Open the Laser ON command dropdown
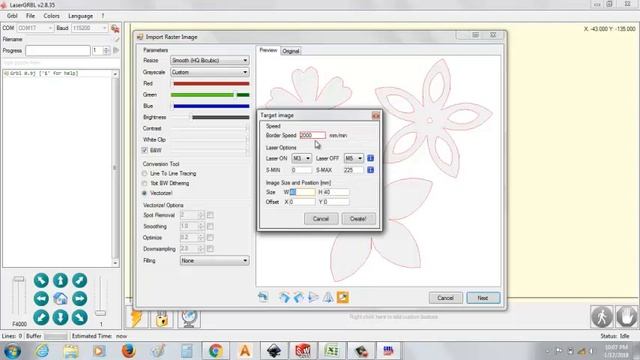The width and height of the screenshot is (640, 360). click(301, 158)
